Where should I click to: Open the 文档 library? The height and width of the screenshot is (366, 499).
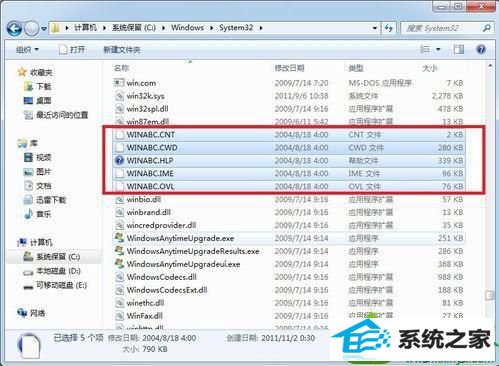44,186
